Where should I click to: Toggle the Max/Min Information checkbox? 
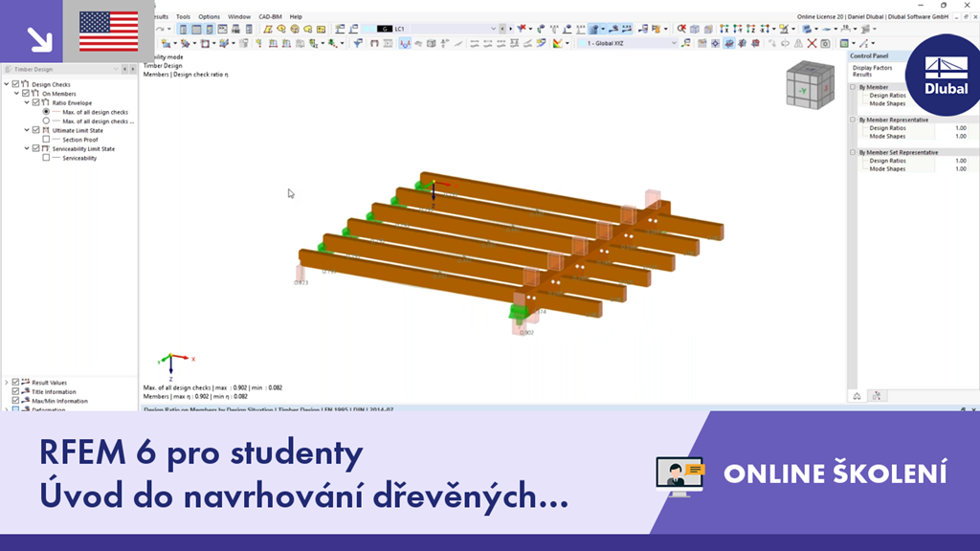point(15,401)
